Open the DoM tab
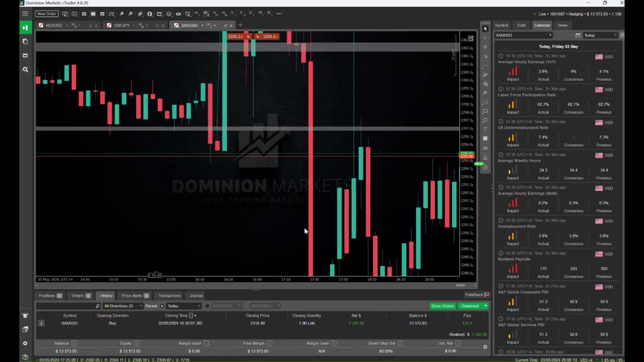644x362 pixels. coord(521,25)
